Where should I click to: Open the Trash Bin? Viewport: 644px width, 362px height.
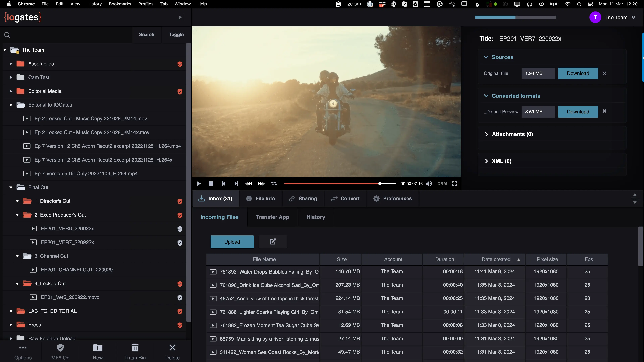point(135,352)
